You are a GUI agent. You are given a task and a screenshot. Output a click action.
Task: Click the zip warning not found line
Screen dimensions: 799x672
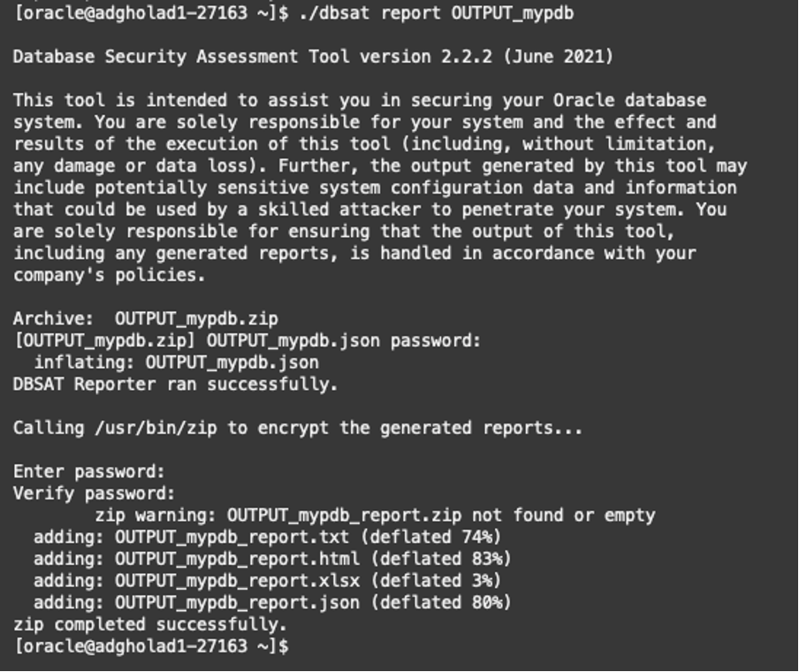pyautogui.click(x=375, y=515)
